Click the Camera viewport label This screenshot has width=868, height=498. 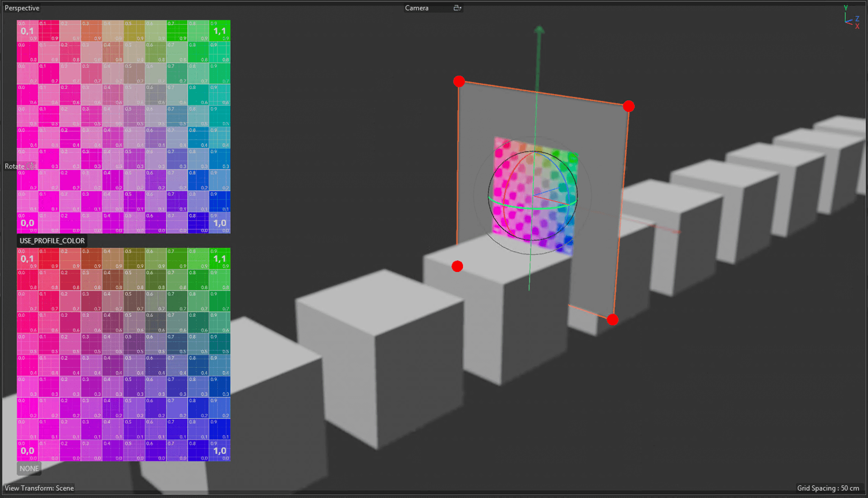(417, 8)
